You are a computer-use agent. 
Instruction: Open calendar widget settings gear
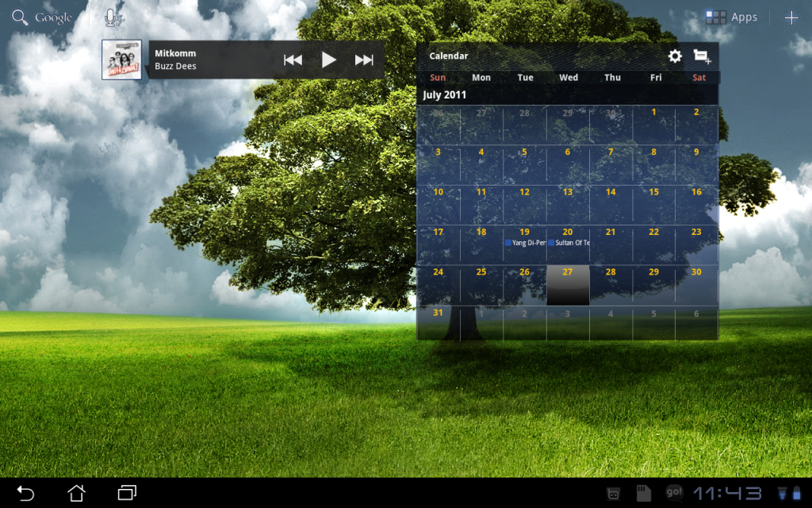tap(675, 56)
